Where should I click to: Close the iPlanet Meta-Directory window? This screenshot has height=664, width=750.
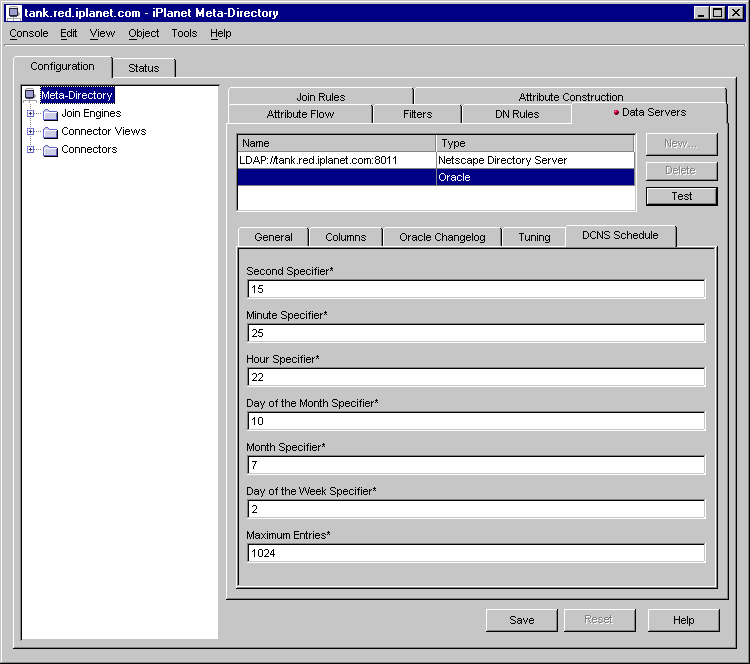[736, 13]
